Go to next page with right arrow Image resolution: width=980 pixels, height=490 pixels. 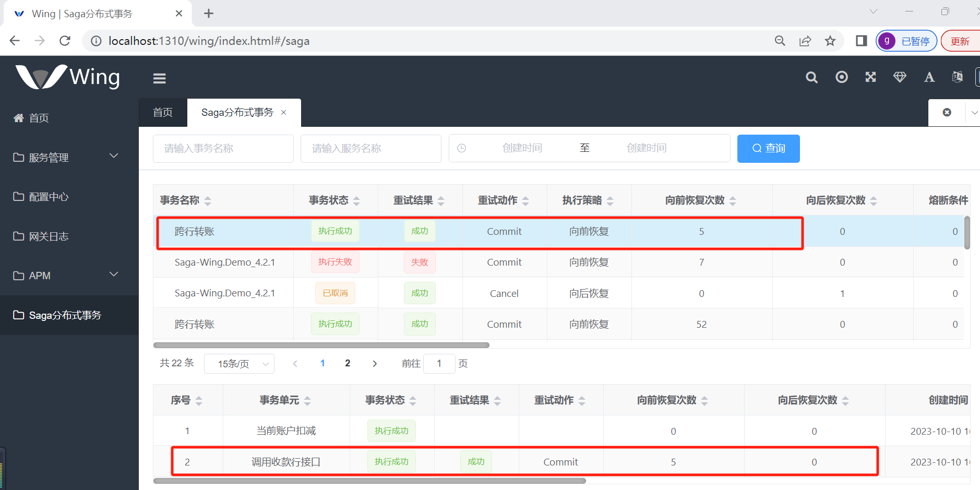[375, 364]
